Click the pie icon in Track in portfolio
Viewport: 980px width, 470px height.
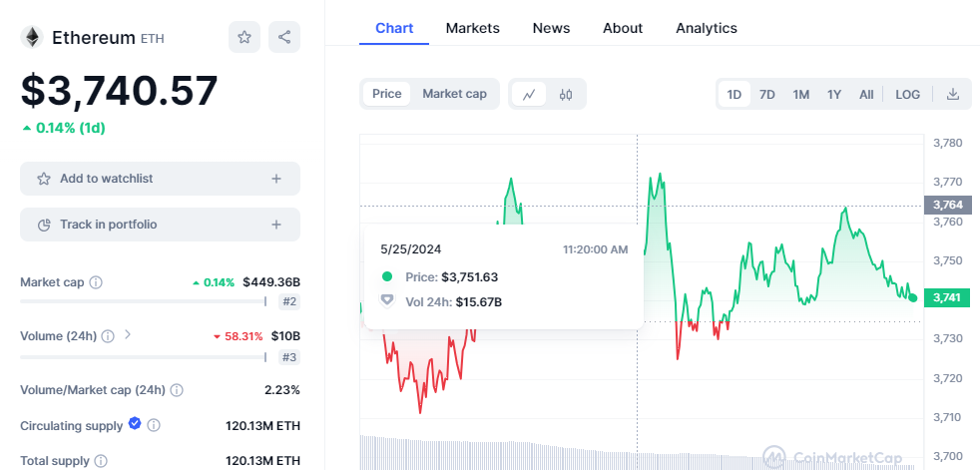coord(44,225)
